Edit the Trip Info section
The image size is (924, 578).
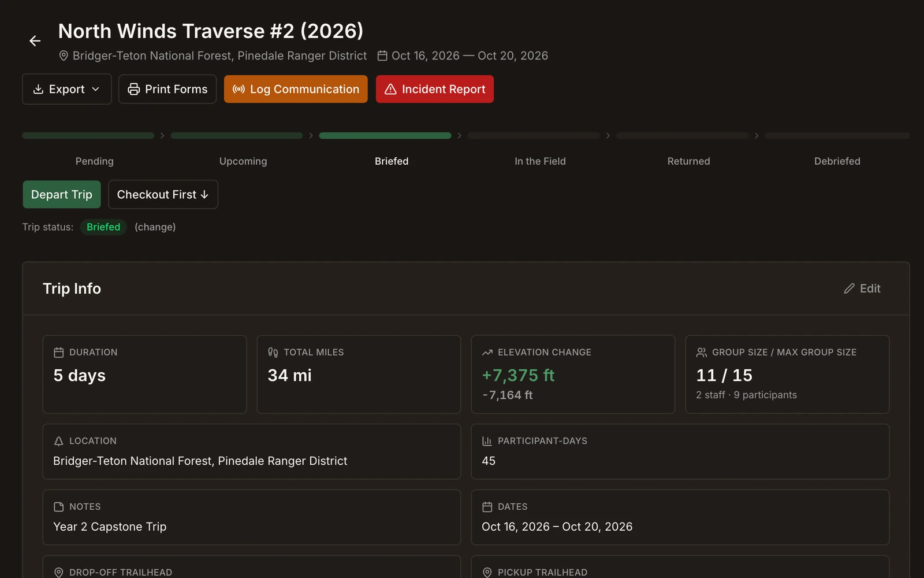coord(862,288)
